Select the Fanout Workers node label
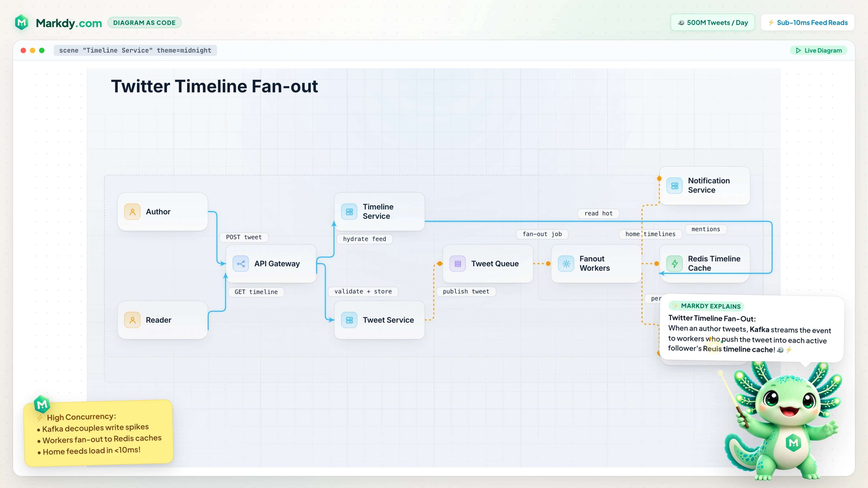The height and width of the screenshot is (488, 868). pyautogui.click(x=595, y=263)
